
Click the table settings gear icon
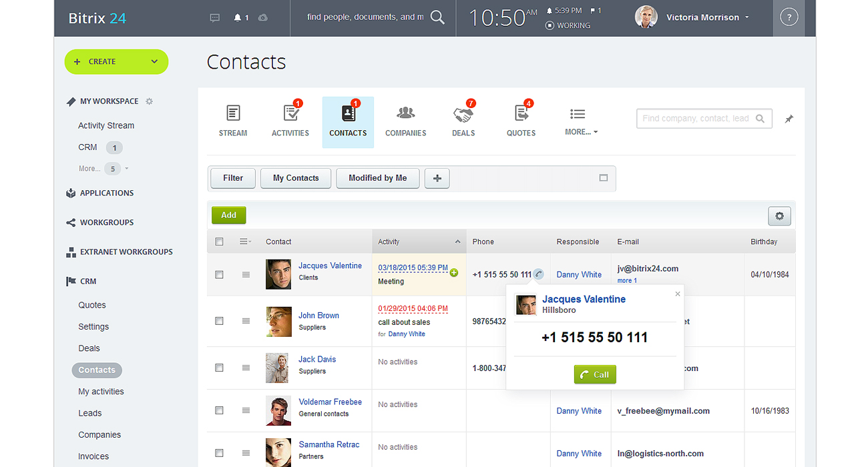779,216
